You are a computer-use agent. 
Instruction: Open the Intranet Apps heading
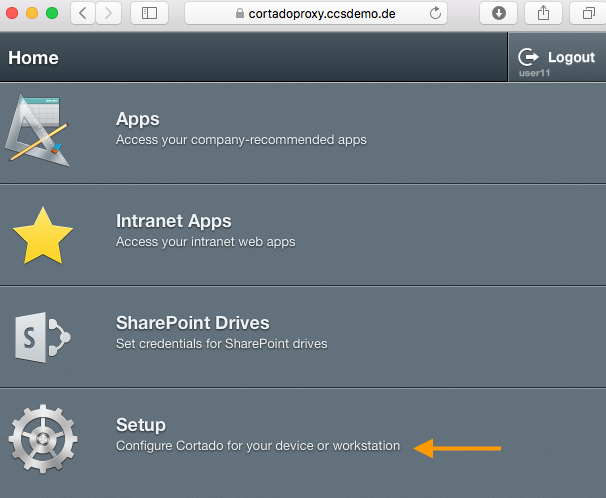click(x=174, y=221)
